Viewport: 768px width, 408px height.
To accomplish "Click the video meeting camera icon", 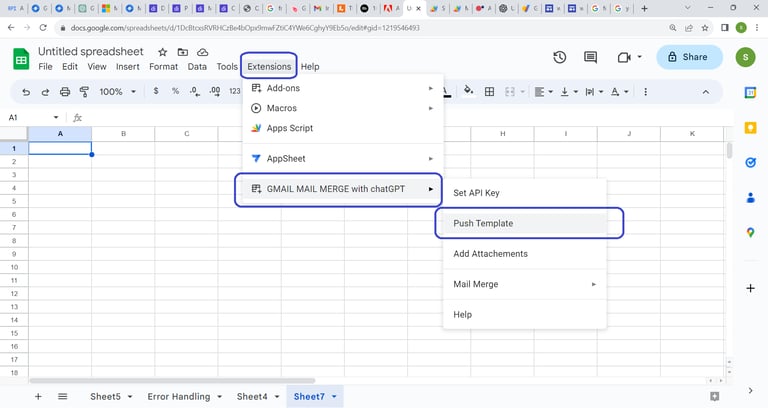I will (624, 57).
